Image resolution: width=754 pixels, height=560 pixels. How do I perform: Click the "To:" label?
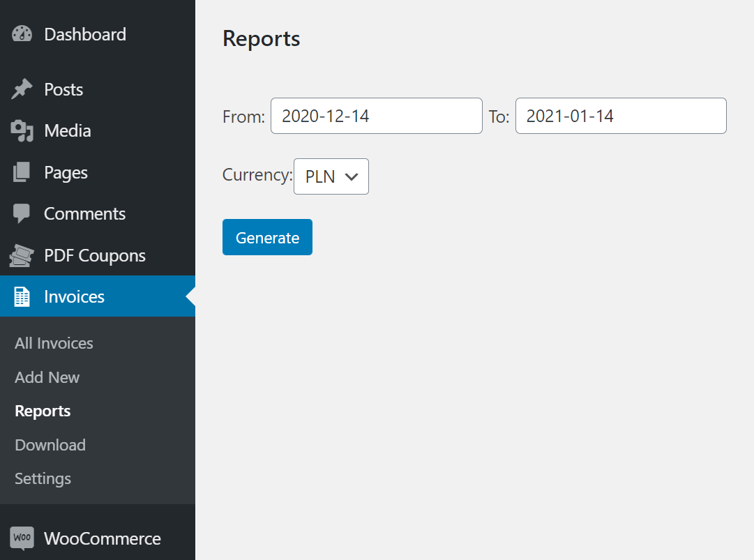click(499, 116)
